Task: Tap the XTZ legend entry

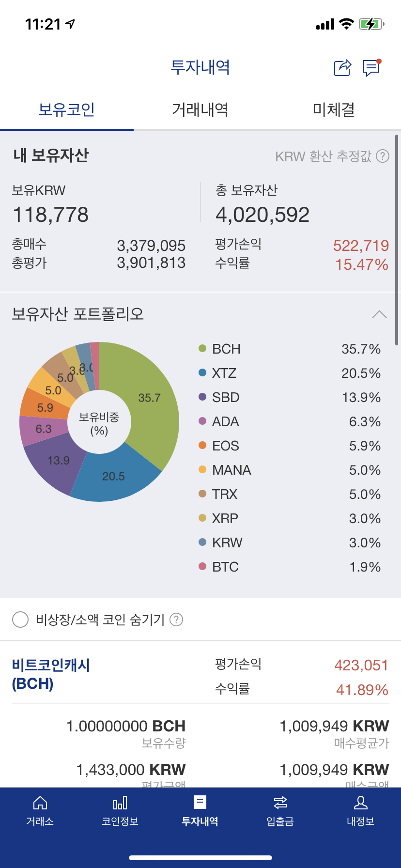Action: click(x=224, y=373)
